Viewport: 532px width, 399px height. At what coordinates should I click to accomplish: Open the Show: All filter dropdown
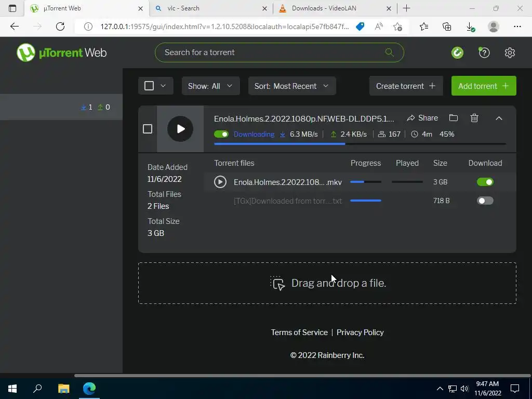(x=211, y=86)
